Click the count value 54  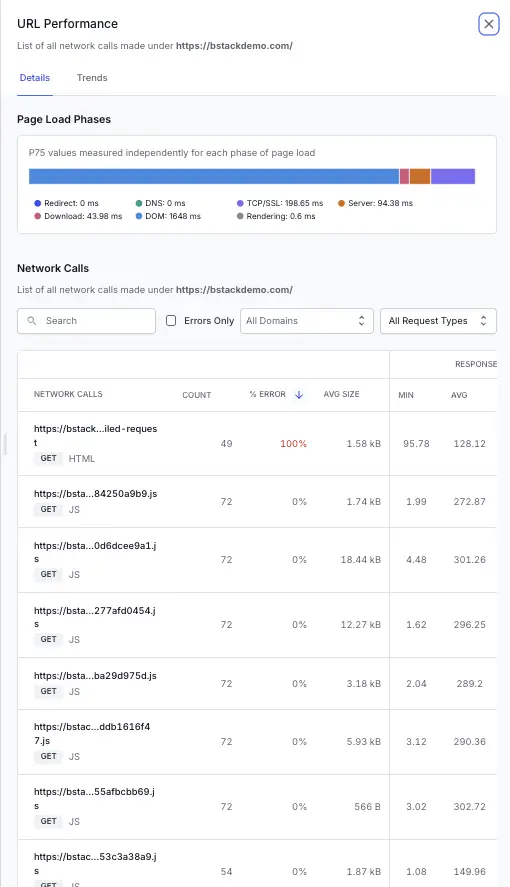click(226, 872)
